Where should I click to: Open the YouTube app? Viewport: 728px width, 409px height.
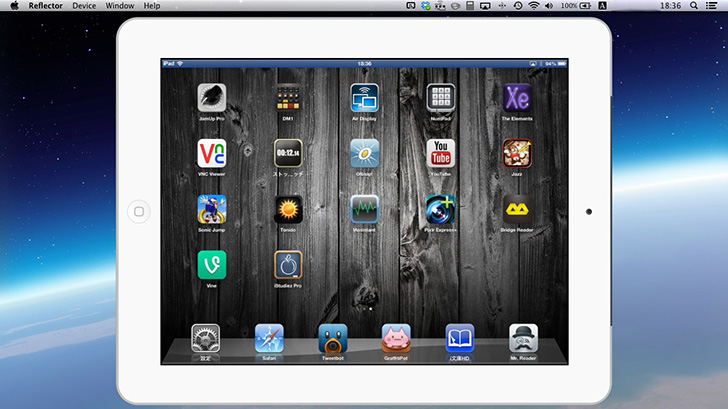click(x=441, y=153)
